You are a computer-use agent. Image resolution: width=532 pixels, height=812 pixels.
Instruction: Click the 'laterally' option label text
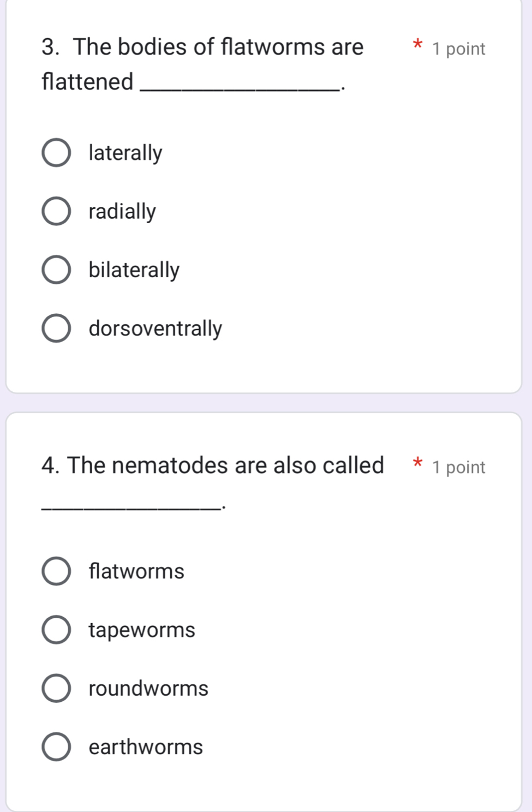click(x=125, y=153)
